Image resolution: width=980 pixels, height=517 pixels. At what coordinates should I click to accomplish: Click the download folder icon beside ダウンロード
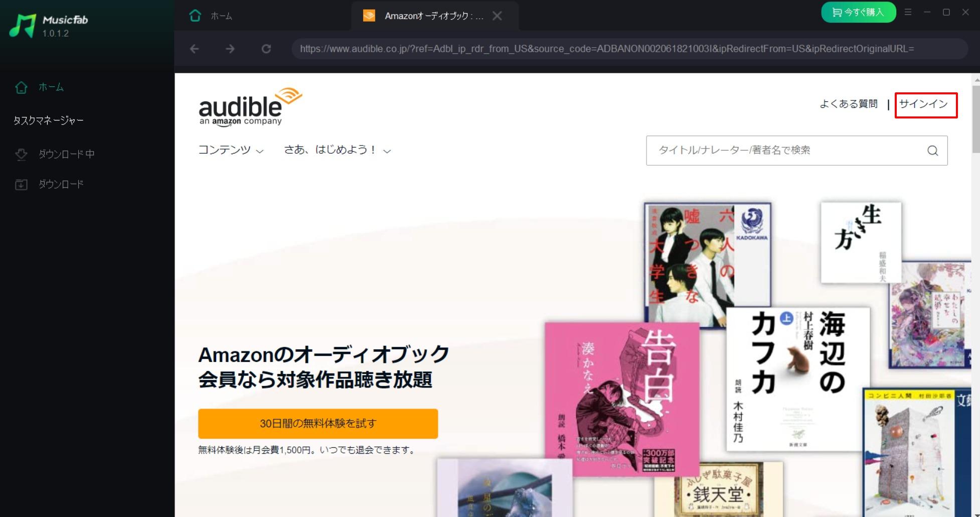[x=21, y=184]
